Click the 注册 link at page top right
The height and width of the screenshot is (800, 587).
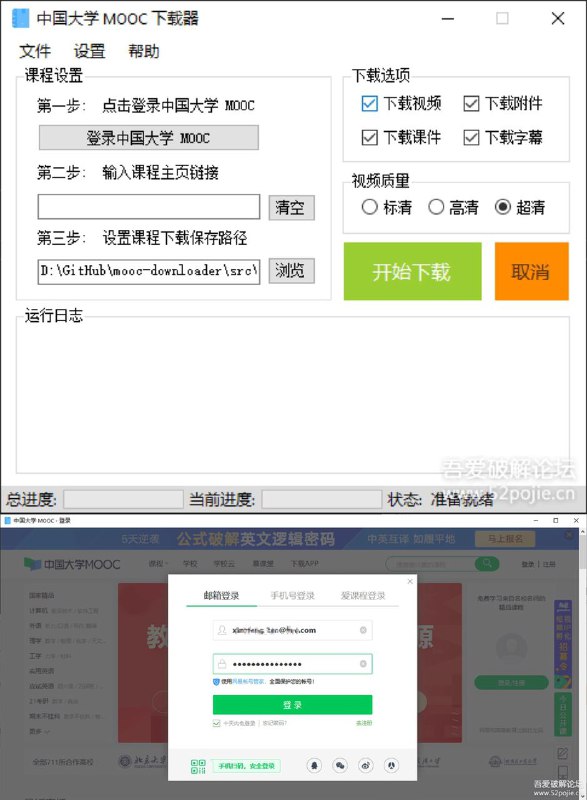click(549, 564)
